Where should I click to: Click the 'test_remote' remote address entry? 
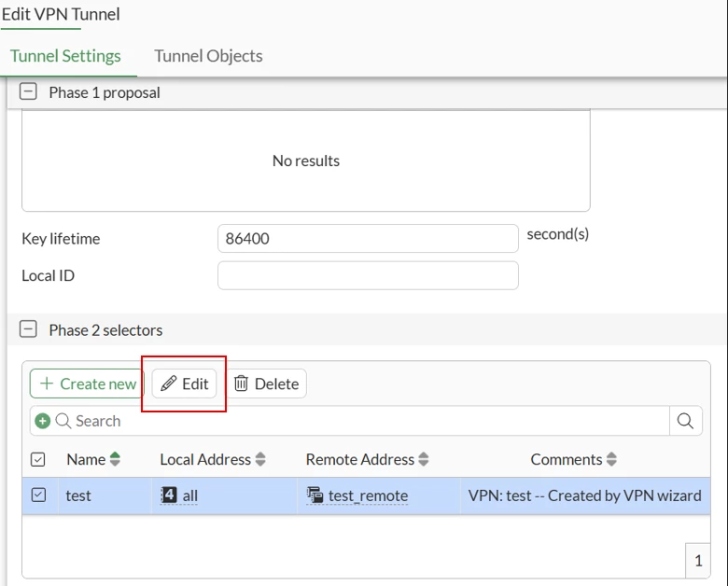coord(357,495)
